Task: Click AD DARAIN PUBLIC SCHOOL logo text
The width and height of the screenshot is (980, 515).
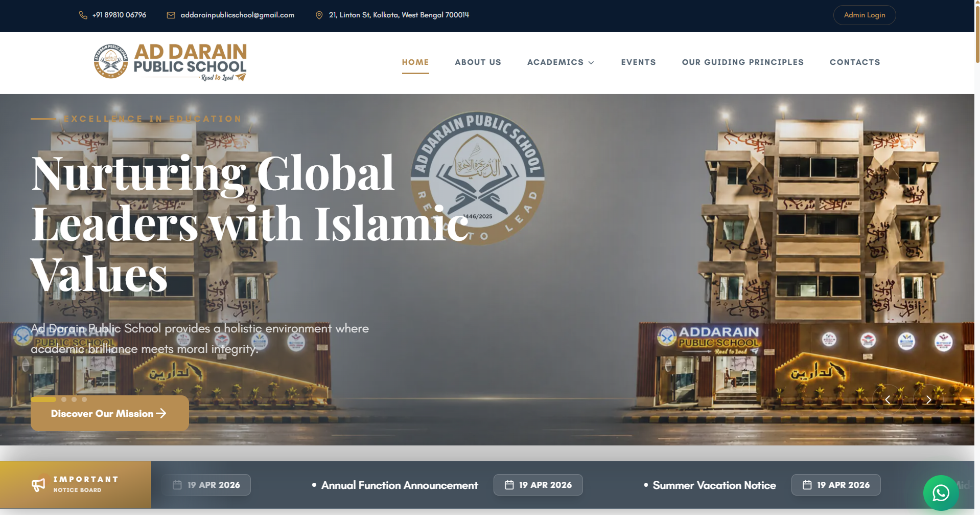Action: (x=190, y=62)
